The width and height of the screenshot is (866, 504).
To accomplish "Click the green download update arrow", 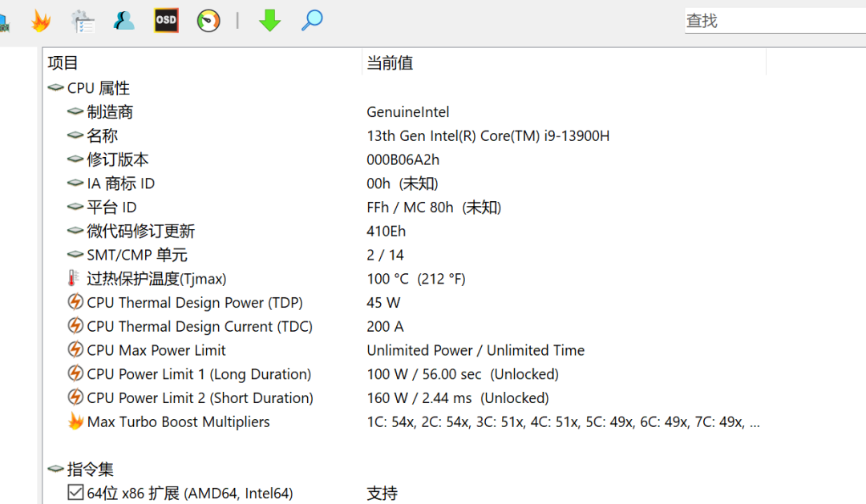I will click(x=269, y=20).
